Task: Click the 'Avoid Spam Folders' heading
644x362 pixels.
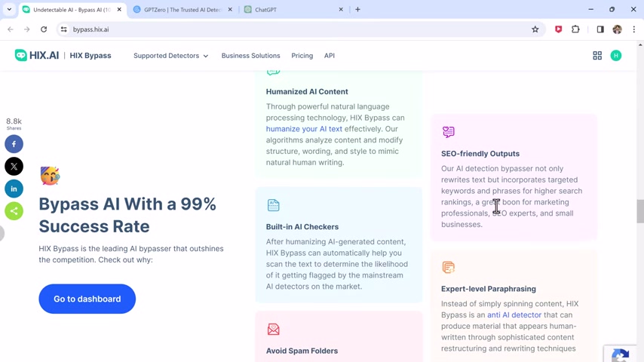Action: [x=302, y=351]
